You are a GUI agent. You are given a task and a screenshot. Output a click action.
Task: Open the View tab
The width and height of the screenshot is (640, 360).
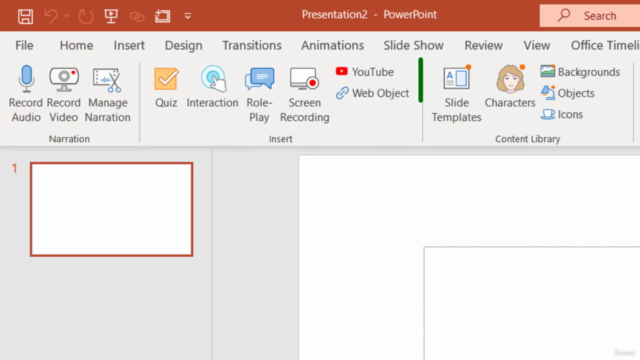[x=537, y=45]
